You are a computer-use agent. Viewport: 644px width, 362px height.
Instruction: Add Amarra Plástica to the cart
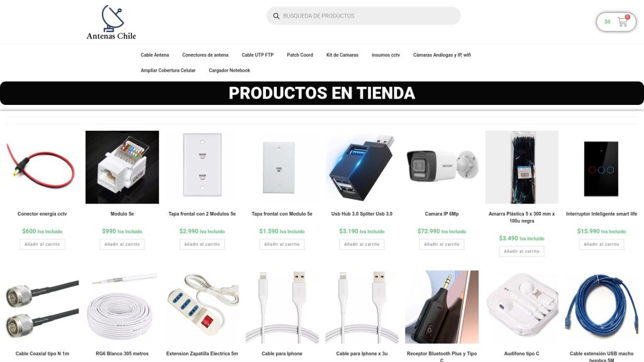(521, 251)
